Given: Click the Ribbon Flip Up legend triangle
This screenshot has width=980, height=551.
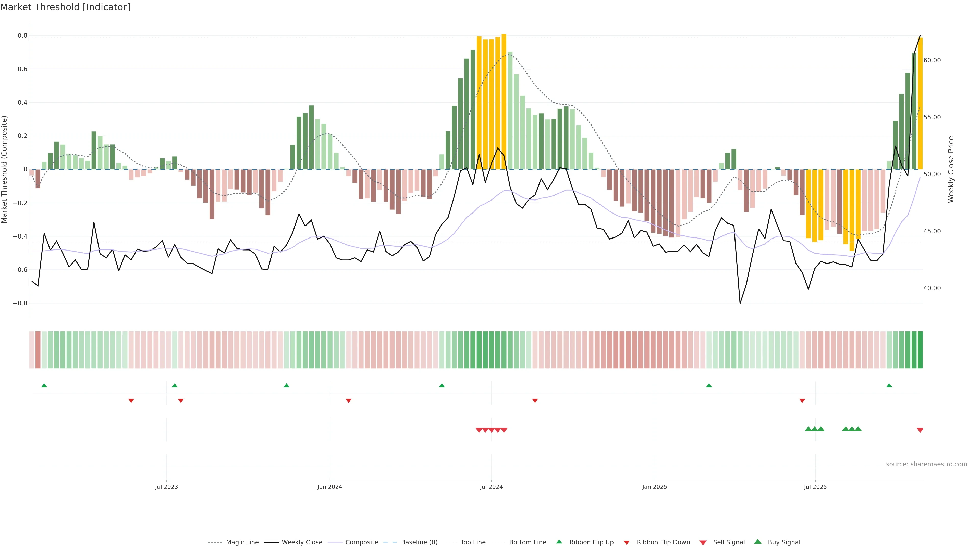Looking at the screenshot, I should (559, 542).
